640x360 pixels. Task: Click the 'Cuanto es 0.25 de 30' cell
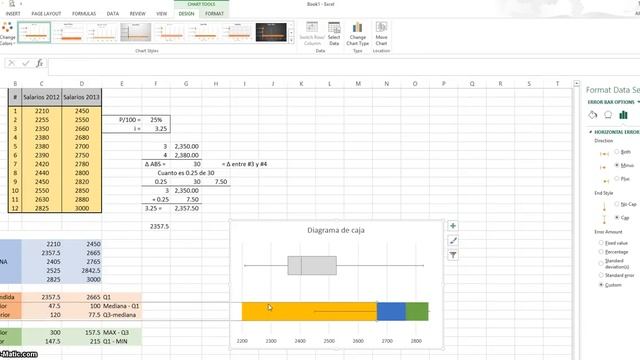point(186,173)
